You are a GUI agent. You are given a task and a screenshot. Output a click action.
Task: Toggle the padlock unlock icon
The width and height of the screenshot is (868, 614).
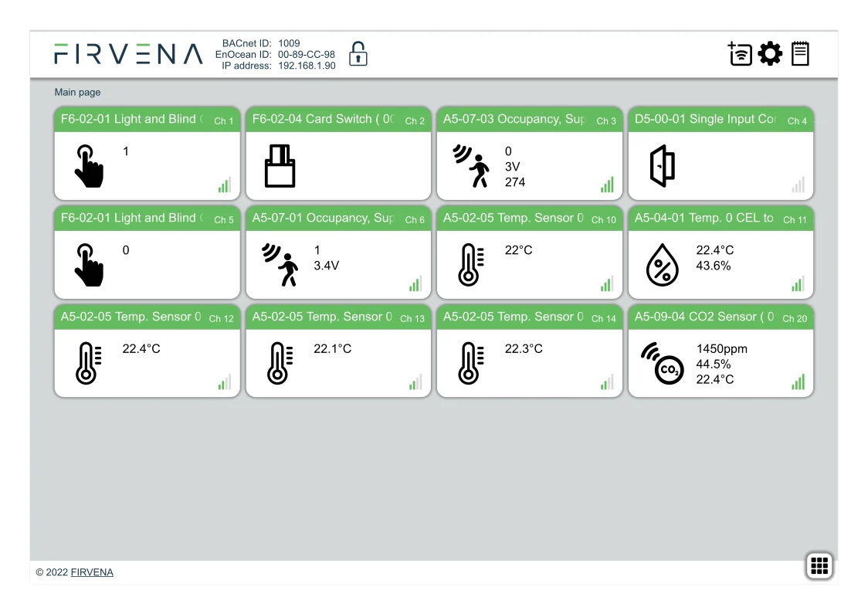358,54
